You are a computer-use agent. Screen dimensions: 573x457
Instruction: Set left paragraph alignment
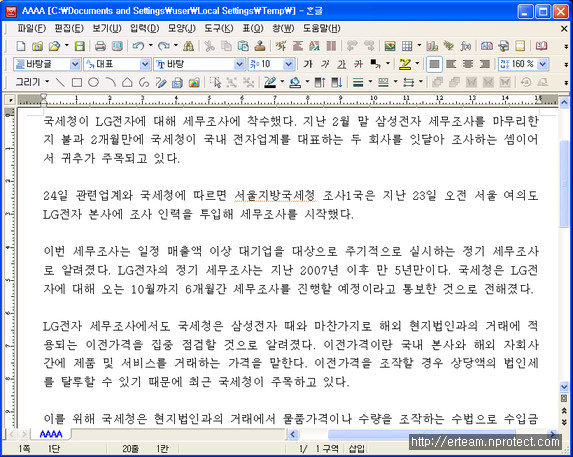[451, 64]
